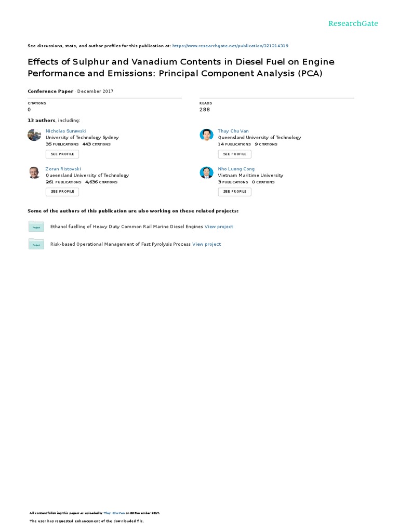Click the Risk-based Operational Management project icon
This screenshot has width=399, height=532.
tap(36, 244)
